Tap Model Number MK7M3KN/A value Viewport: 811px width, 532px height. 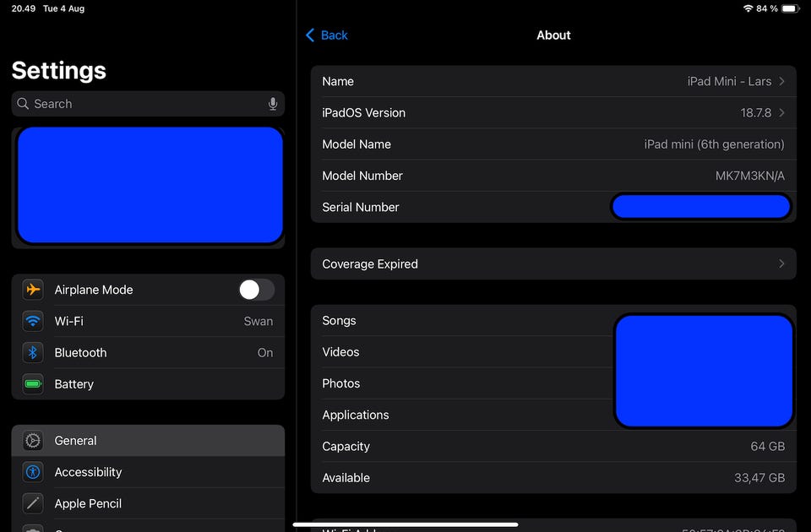pyautogui.click(x=750, y=176)
